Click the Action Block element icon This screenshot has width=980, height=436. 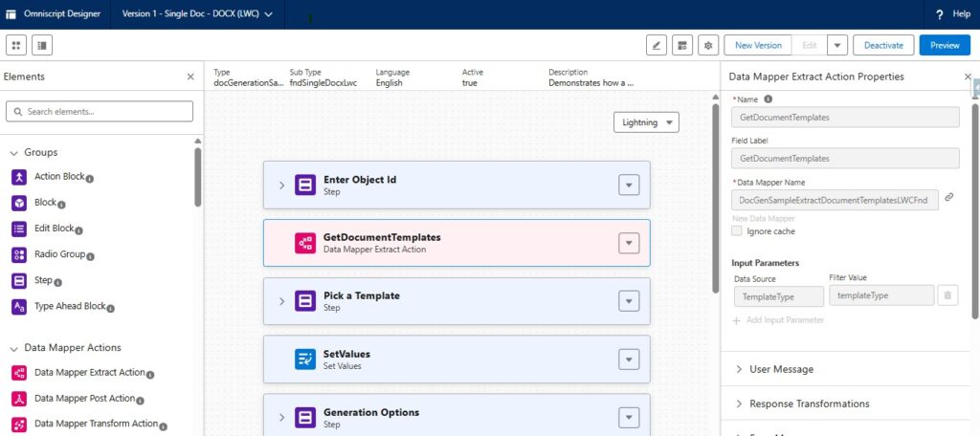(18, 177)
